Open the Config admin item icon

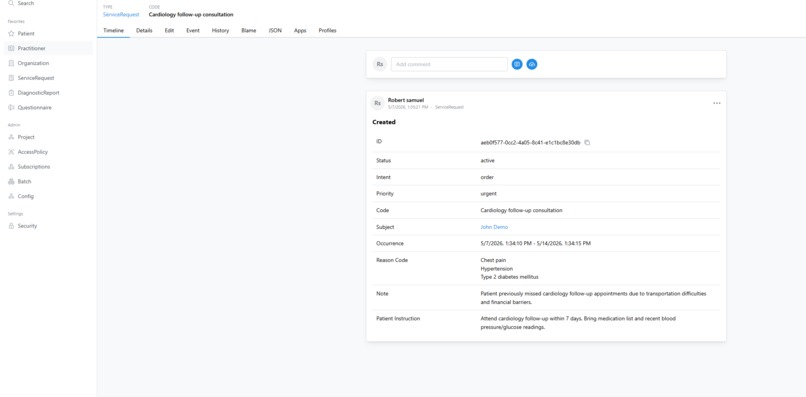click(11, 196)
